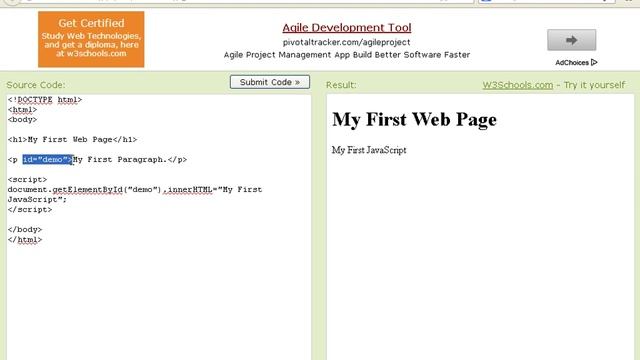Viewport: 640px width, 360px height.
Task: Click the Agile Project Management App ad description
Action: (x=347, y=55)
